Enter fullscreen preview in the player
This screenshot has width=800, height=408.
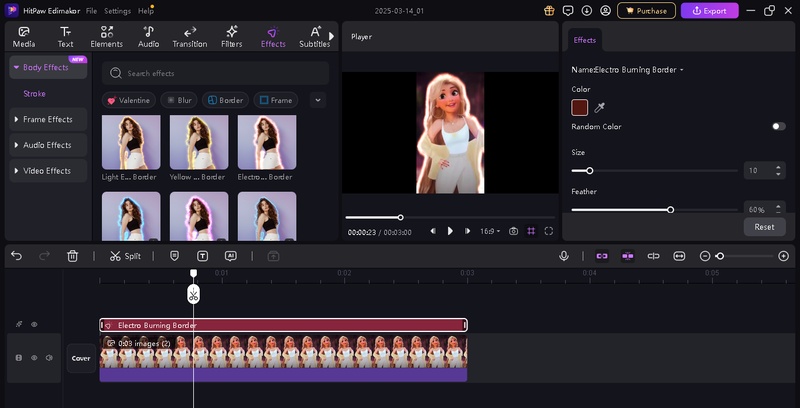point(549,231)
